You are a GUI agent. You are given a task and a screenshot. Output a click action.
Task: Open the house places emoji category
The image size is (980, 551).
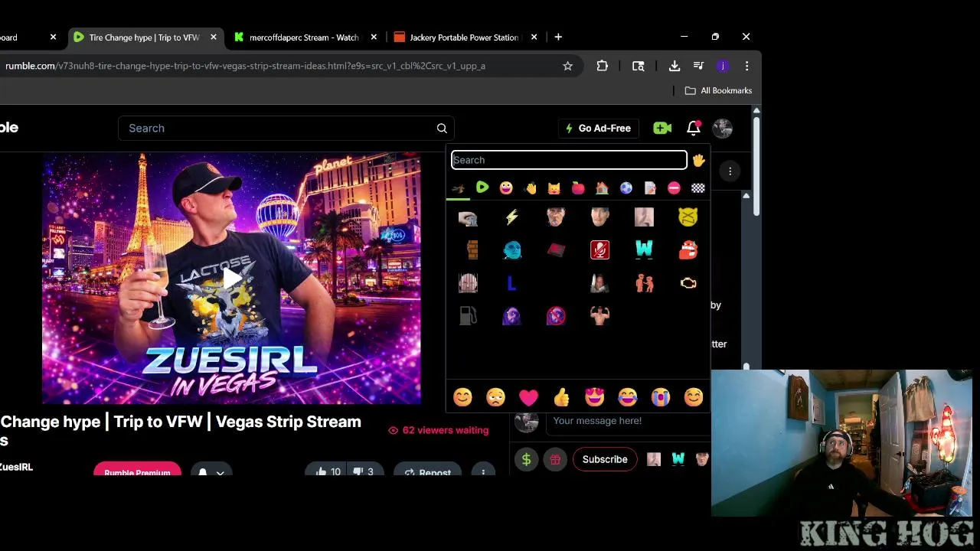click(x=602, y=187)
